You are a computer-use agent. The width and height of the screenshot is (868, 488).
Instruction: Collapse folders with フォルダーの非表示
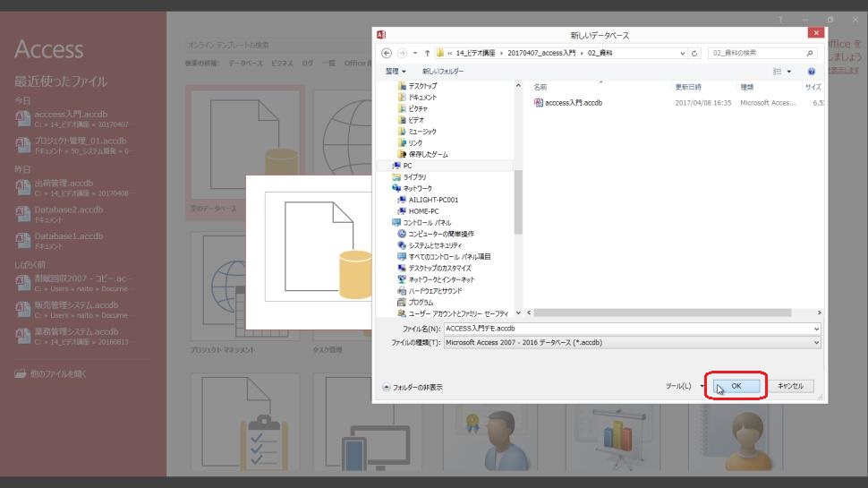coord(413,387)
